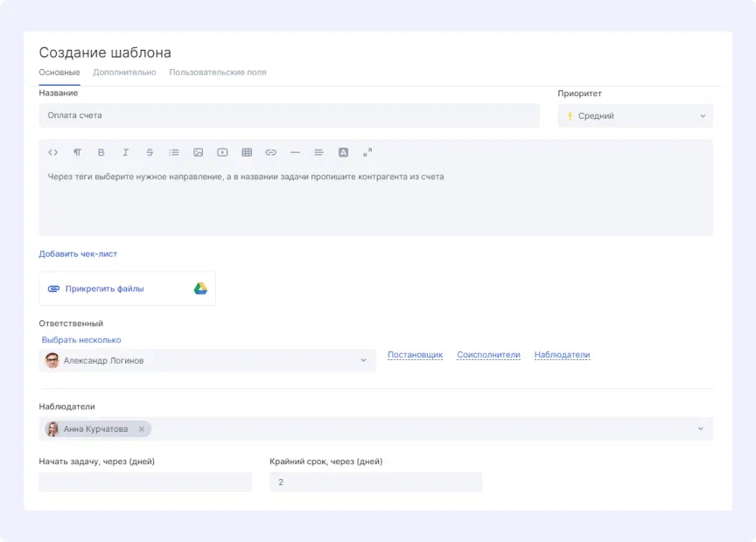Image resolution: width=756 pixels, height=542 pixels.
Task: Expand editor to fullscreen mode
Action: pyautogui.click(x=367, y=152)
